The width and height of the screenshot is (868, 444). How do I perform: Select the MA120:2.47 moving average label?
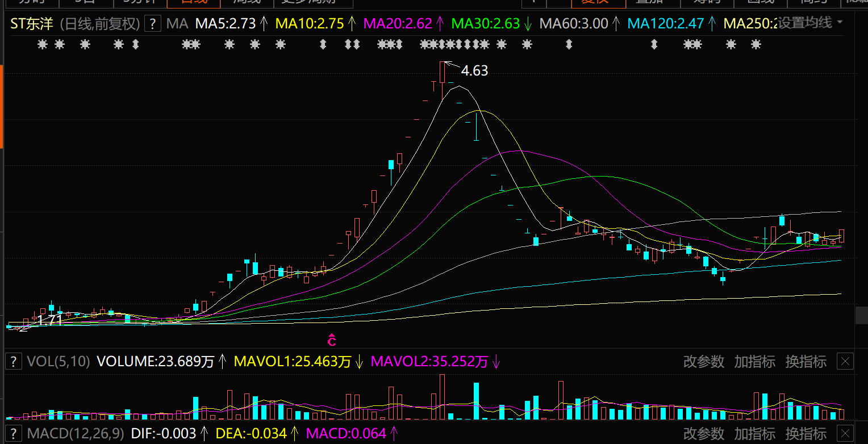(x=665, y=24)
